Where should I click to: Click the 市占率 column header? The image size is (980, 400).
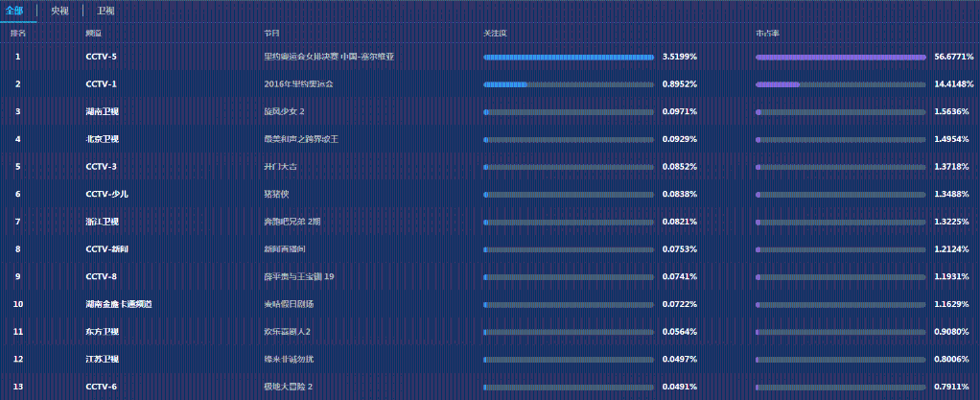click(767, 33)
